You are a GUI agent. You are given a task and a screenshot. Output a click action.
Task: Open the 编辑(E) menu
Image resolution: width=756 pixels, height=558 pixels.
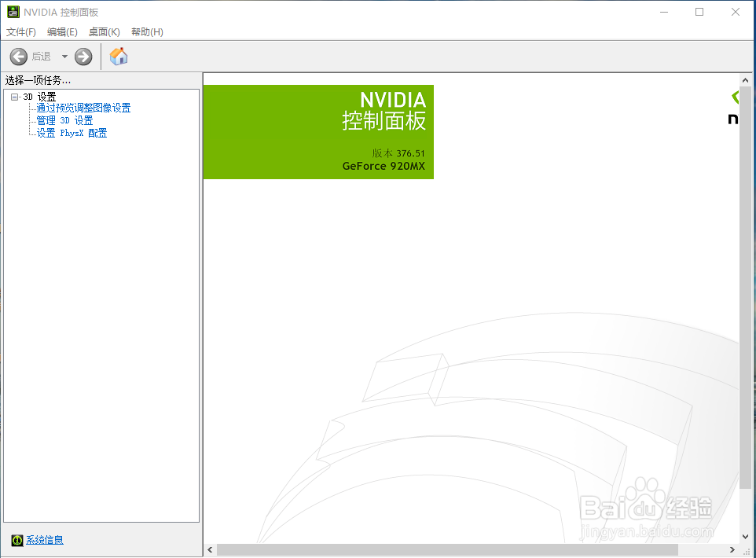62,32
